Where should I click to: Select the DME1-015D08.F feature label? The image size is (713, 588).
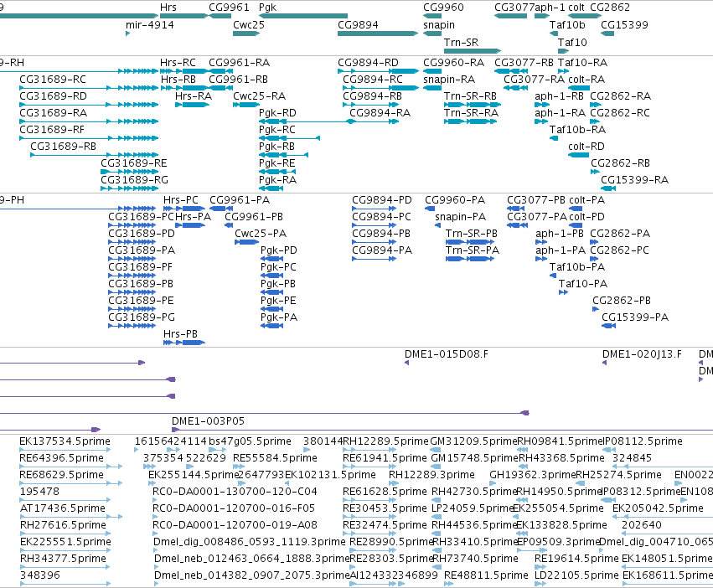pyautogui.click(x=447, y=353)
